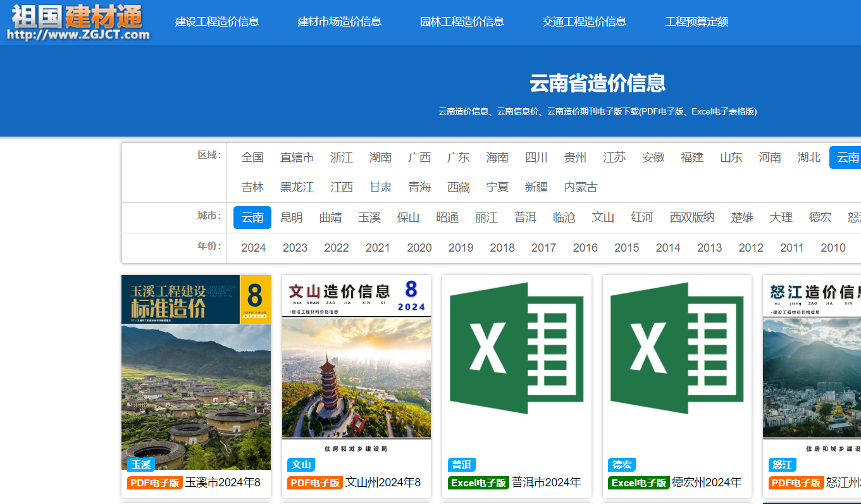Filter by city 玉溪
The image size is (861, 504).
(369, 218)
